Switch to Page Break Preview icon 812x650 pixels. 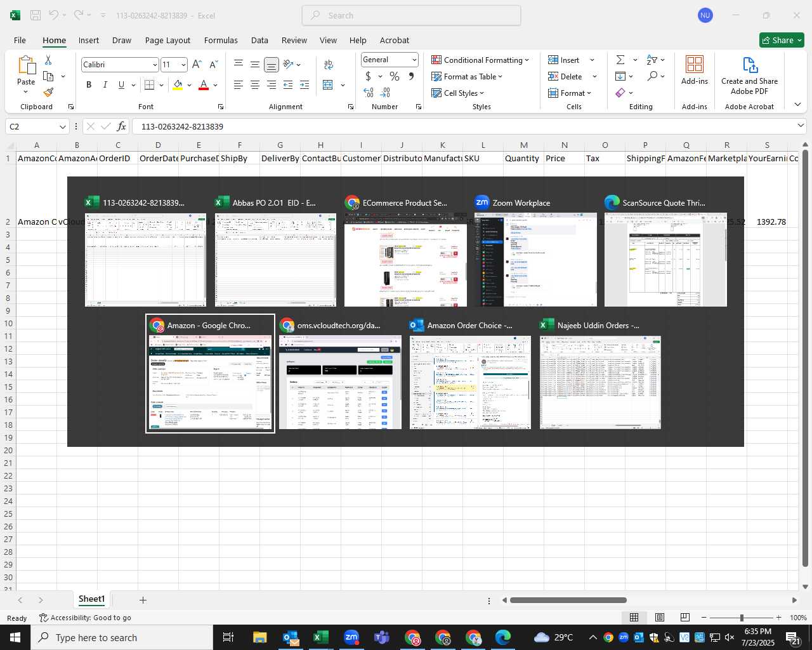pos(684,618)
